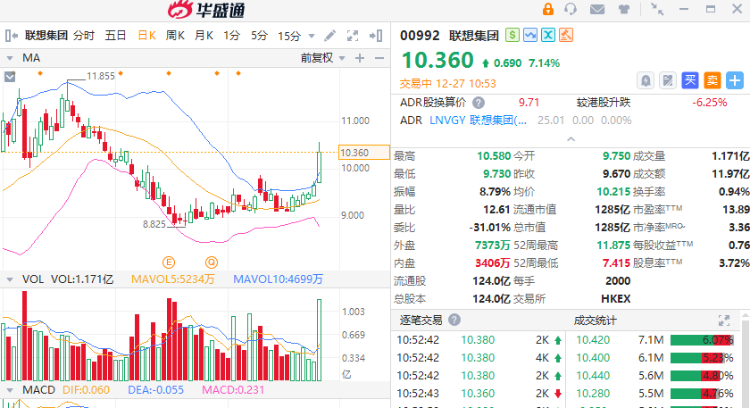Select the 周K weekly candlestick tab
The width and height of the screenshot is (750, 408).
point(175,35)
